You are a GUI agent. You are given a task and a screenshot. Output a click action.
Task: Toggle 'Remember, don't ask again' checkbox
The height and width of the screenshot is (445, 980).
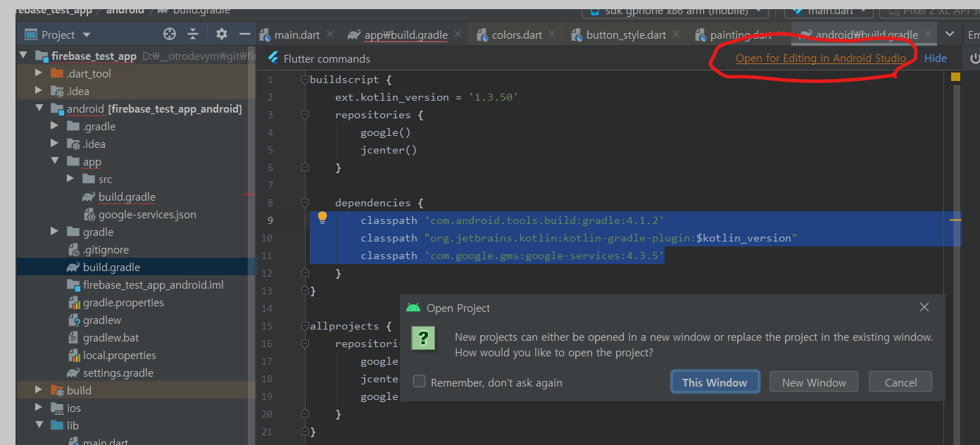420,382
